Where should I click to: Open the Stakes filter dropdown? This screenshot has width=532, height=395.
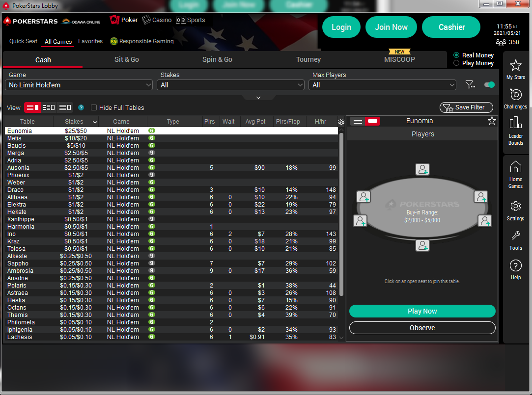(x=230, y=85)
